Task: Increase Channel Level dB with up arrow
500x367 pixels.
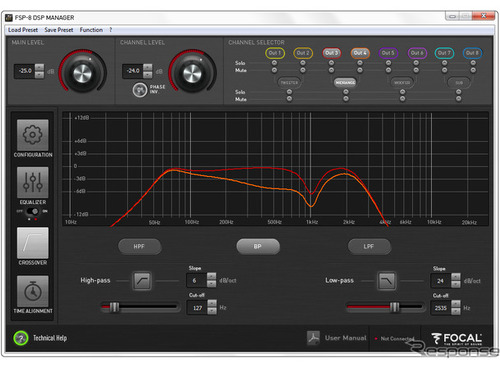Action: [148, 67]
